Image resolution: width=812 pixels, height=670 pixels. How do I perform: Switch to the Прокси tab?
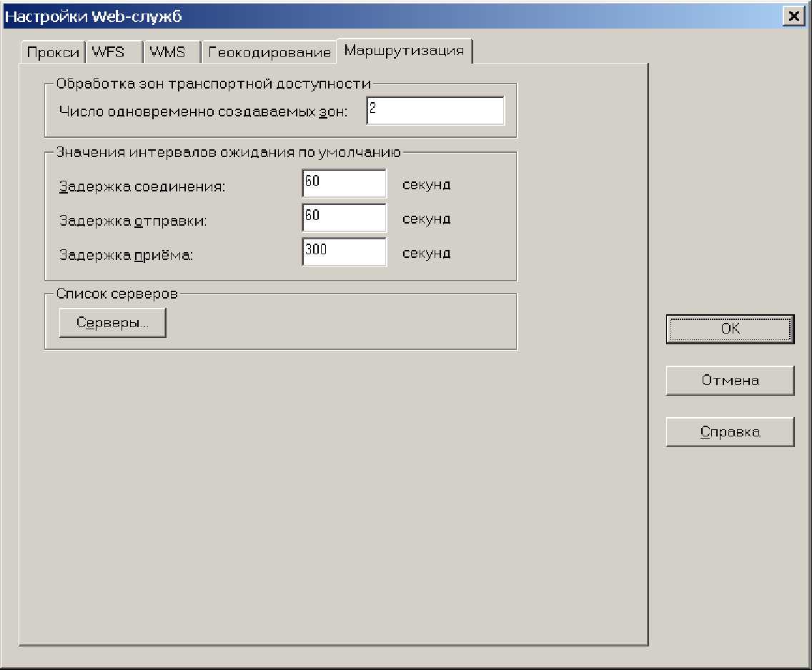click(53, 53)
